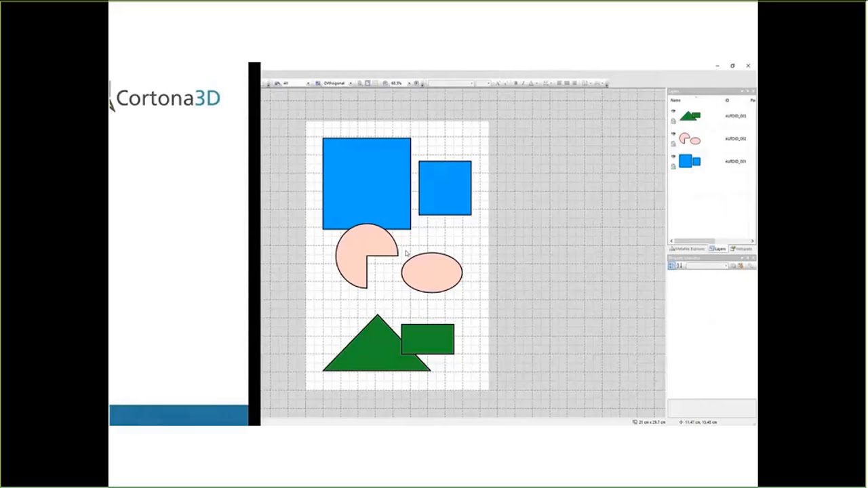Open the Orthogonal projection dropdown
Viewport: 868px width, 488px height.
pos(351,83)
